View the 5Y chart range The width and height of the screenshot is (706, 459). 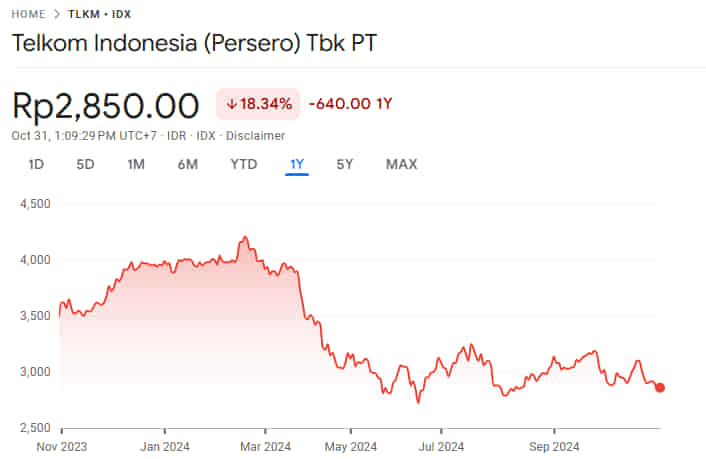click(x=344, y=164)
